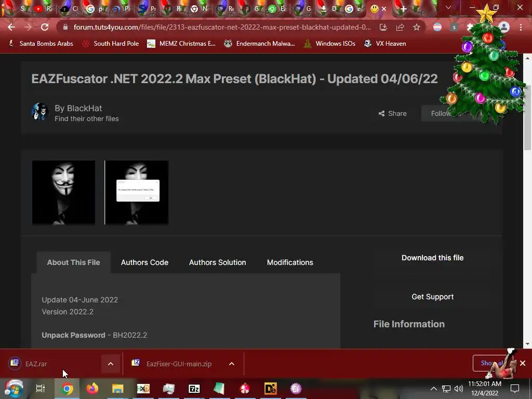Open the EazFixer-GUI-main.zip download

[x=171, y=364]
